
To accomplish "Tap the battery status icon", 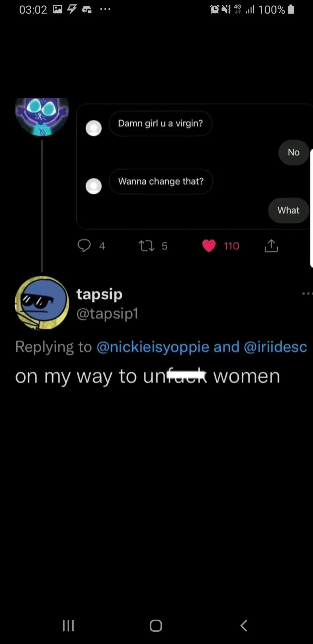I will (x=291, y=9).
